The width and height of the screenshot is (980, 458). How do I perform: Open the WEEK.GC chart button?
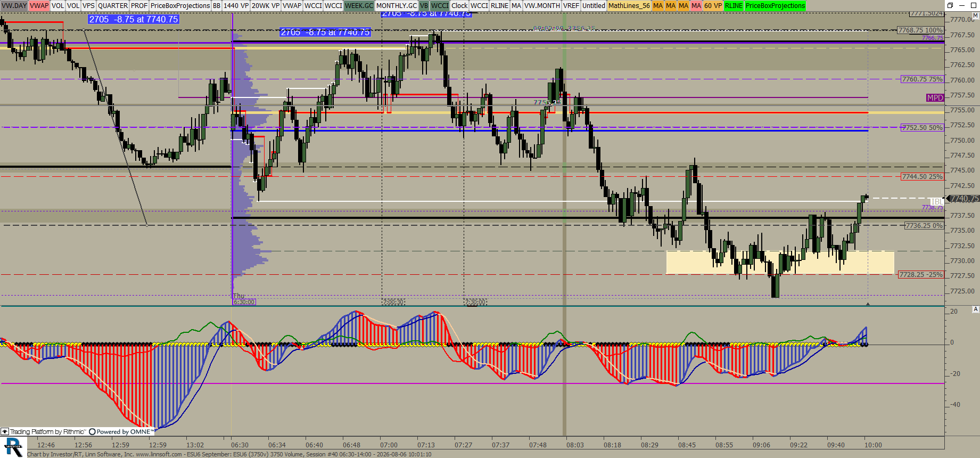point(359,5)
